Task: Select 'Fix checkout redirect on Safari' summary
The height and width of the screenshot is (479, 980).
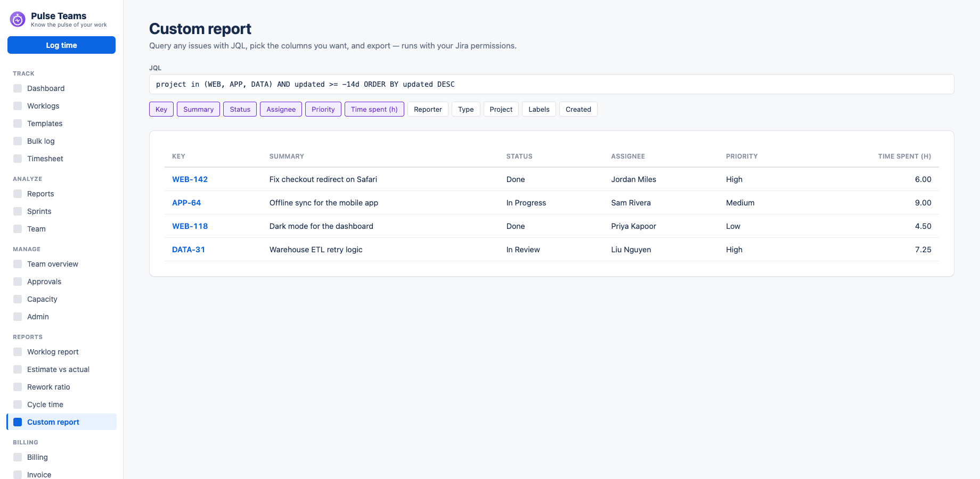Action: 323,179
